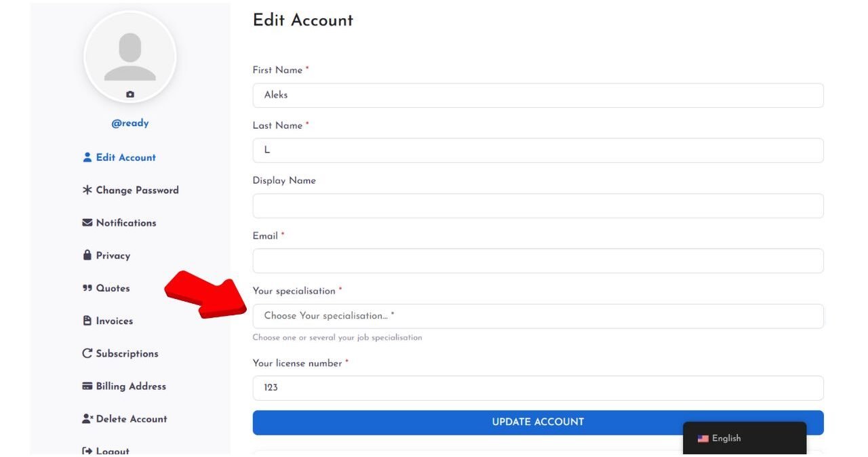The height and width of the screenshot is (457, 868).
Task: Click the camera icon under the avatar
Action: tap(130, 95)
